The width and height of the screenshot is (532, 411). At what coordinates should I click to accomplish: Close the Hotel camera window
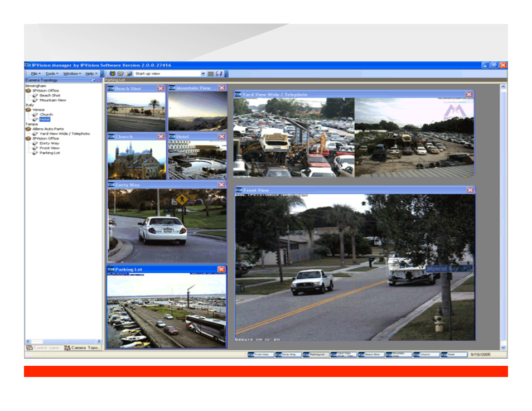click(x=222, y=137)
